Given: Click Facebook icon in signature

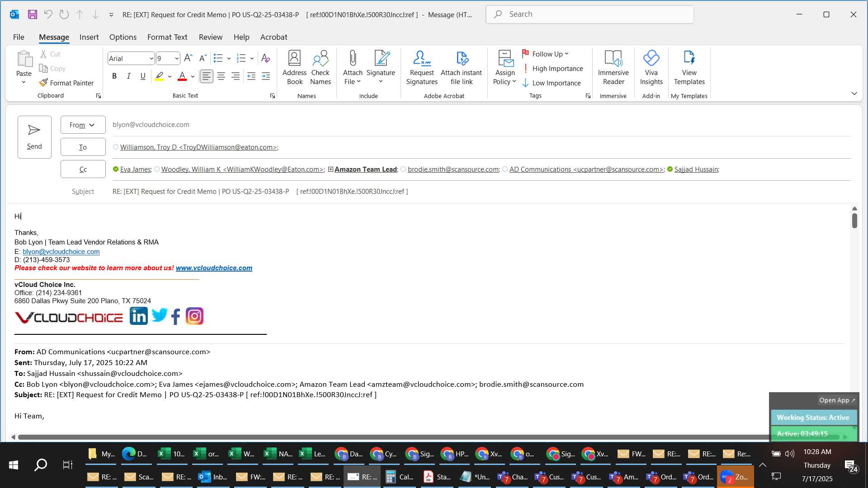Looking at the screenshot, I should (176, 316).
